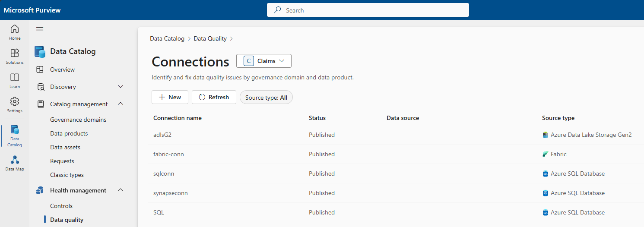This screenshot has width=644, height=227.
Task: Open the Source type: All filter
Action: tap(266, 97)
